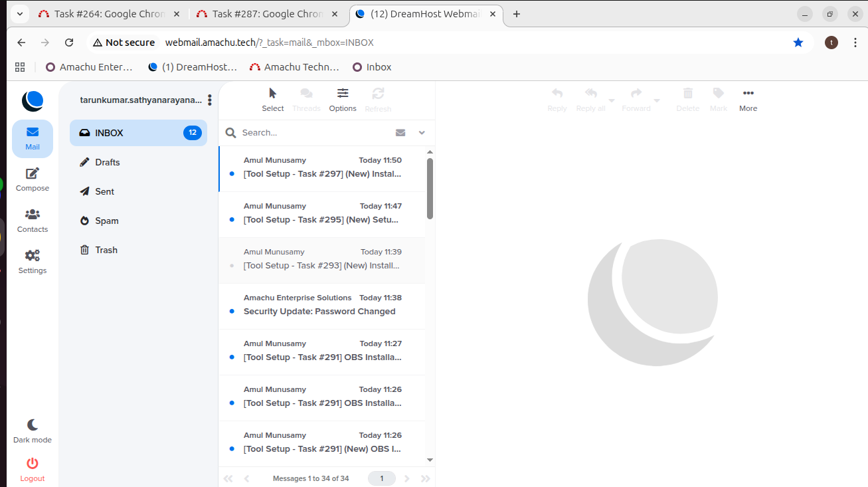
Task: Click the Logout power icon
Action: coord(32,464)
